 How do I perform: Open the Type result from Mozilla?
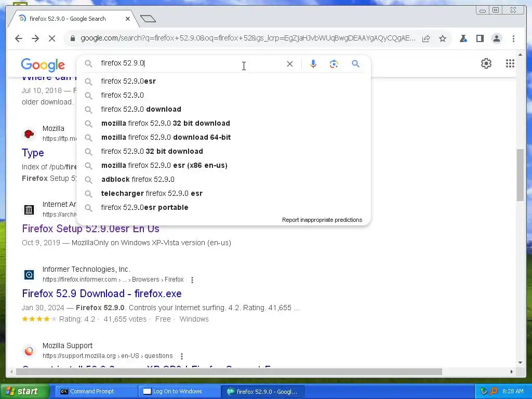pos(33,153)
